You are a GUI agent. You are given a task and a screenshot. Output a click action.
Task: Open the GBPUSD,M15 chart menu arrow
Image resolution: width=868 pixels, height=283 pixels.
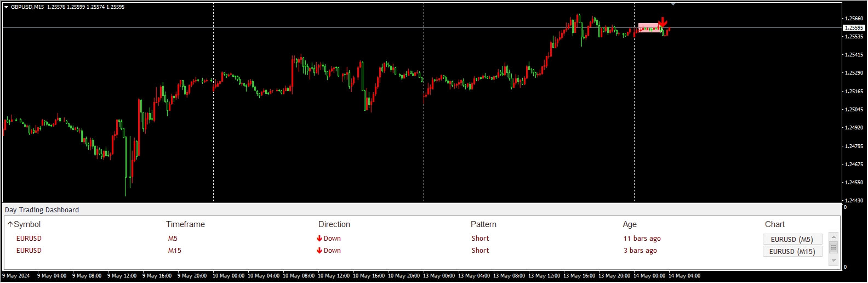(6, 7)
